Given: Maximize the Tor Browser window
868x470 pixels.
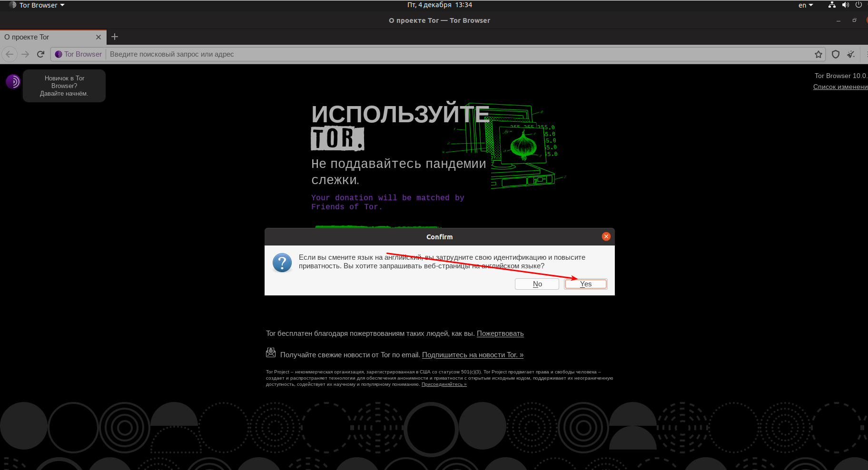Looking at the screenshot, I should pyautogui.click(x=854, y=20).
